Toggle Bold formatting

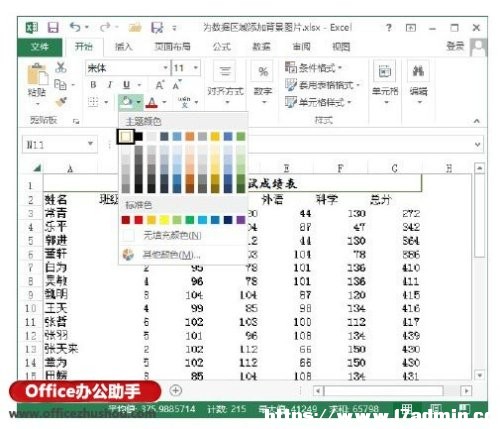(93, 85)
